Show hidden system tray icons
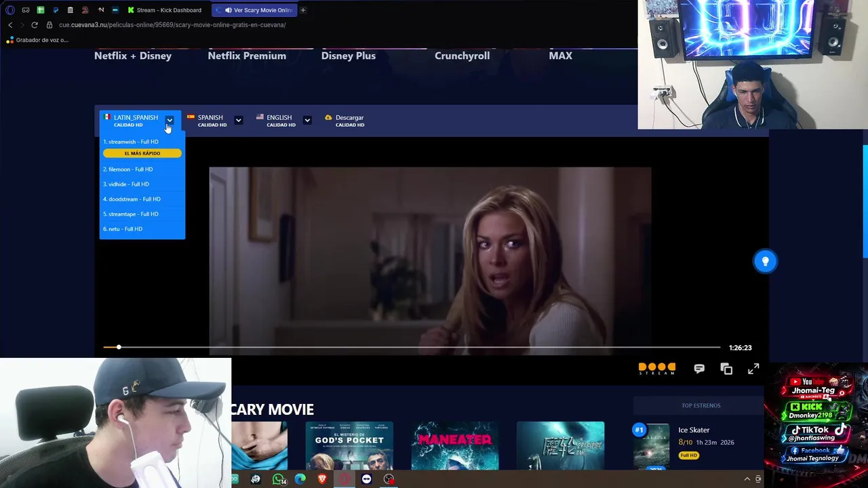The image size is (868, 488). 748,479
